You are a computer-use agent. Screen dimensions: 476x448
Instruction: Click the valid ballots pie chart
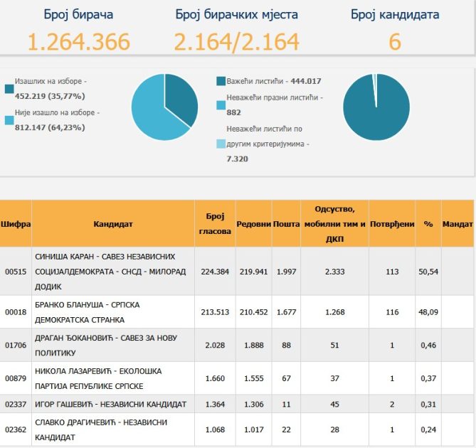click(x=376, y=107)
